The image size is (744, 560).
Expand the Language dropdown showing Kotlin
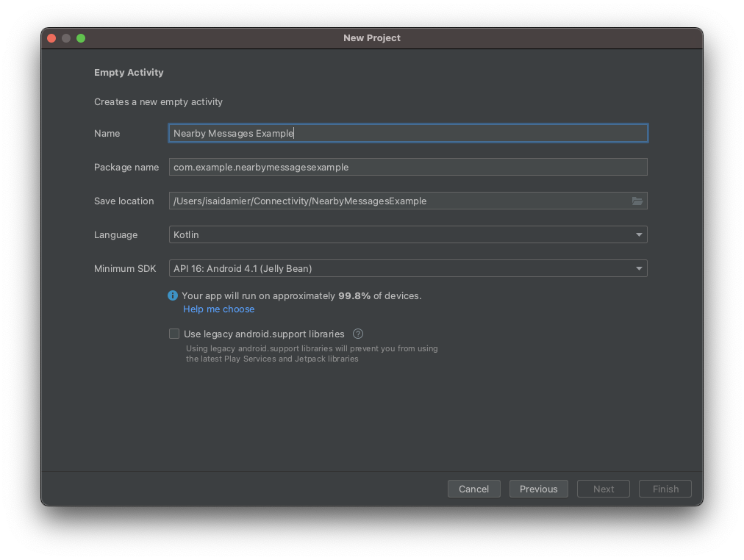408,235
